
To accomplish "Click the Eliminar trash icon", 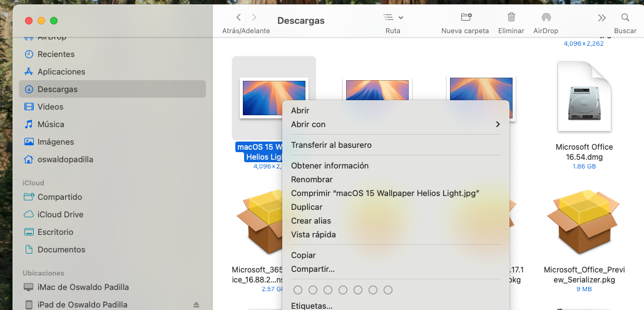I will point(511,18).
